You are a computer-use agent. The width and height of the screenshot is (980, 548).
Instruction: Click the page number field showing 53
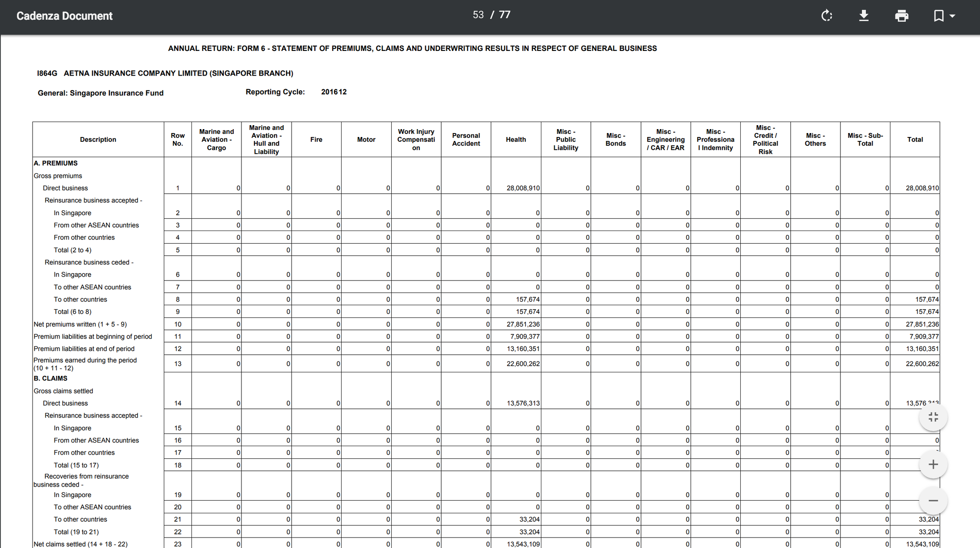click(x=478, y=14)
